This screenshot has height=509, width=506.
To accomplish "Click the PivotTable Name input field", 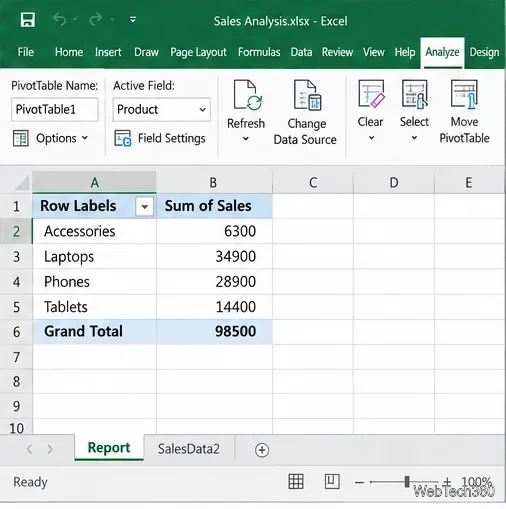I will click(55, 109).
